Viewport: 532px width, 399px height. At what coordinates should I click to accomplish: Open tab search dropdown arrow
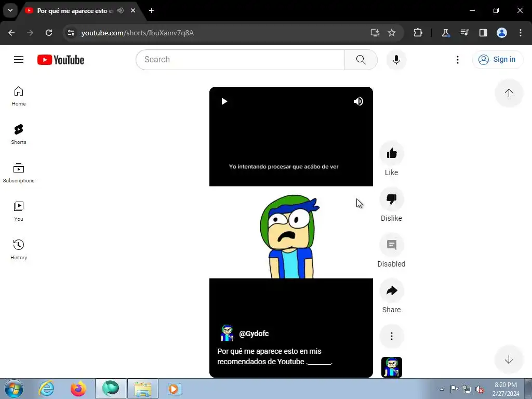(10, 10)
